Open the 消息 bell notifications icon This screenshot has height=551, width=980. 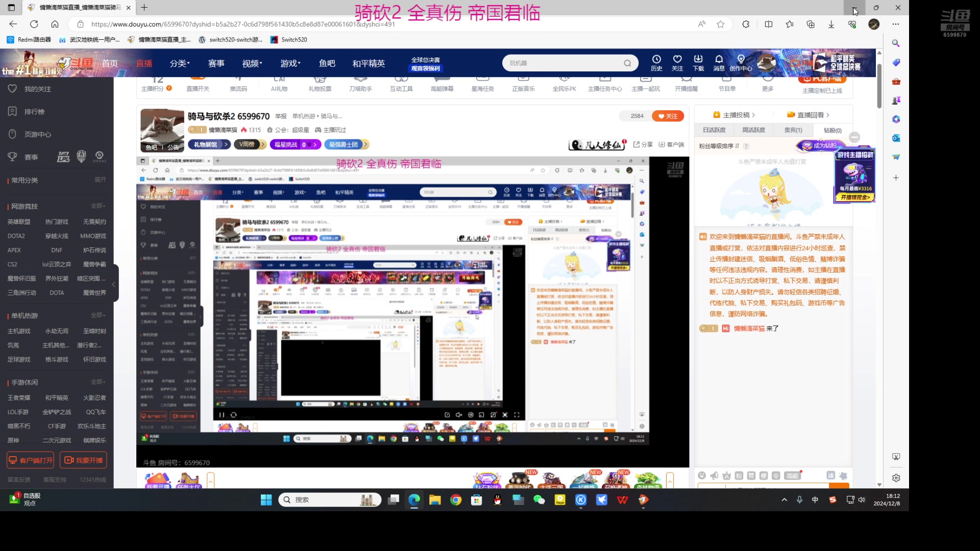click(719, 63)
